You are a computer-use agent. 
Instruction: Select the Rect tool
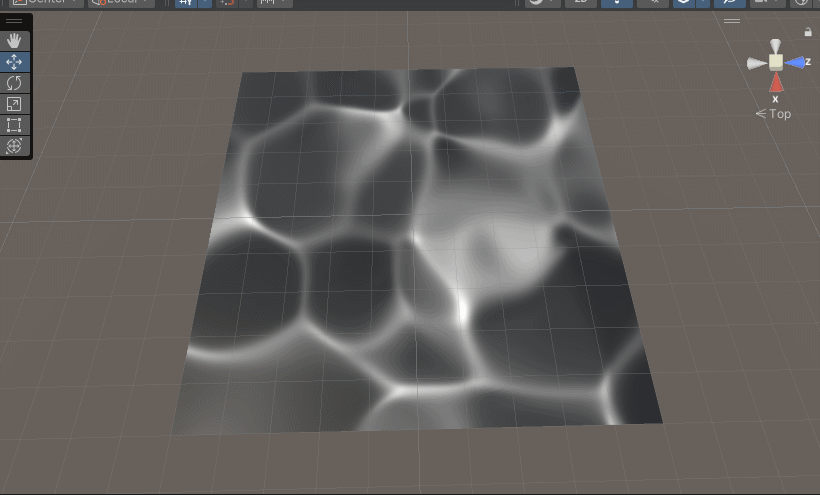click(14, 125)
